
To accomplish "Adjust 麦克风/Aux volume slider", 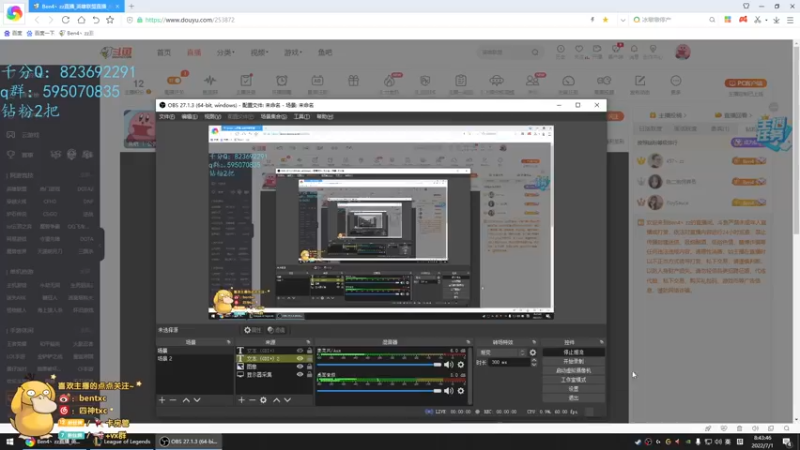I will coord(379,365).
